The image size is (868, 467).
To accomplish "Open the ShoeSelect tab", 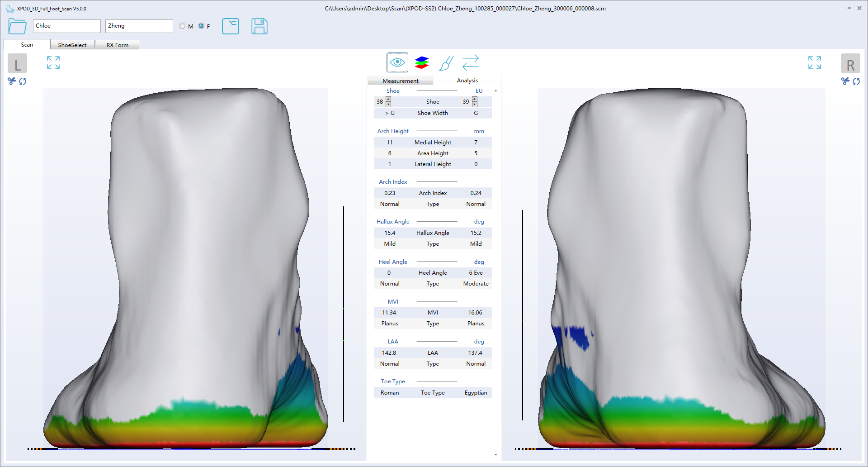I will [x=72, y=44].
